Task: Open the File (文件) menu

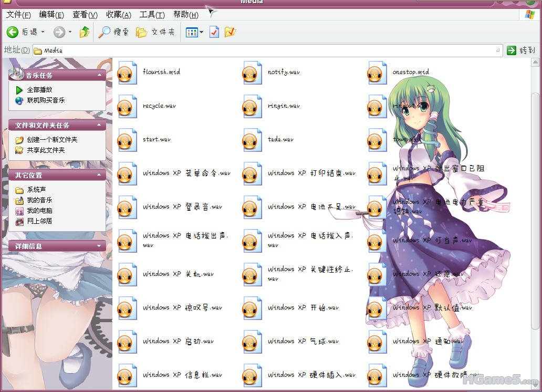Action: click(18, 15)
